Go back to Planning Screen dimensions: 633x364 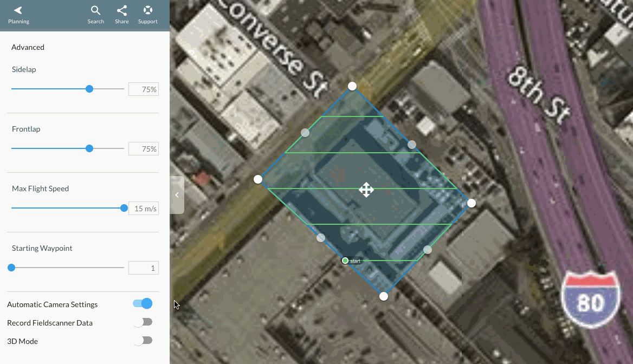click(18, 15)
